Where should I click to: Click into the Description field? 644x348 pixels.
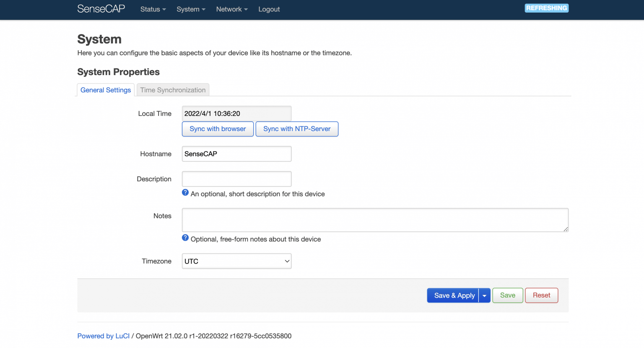[236, 179]
